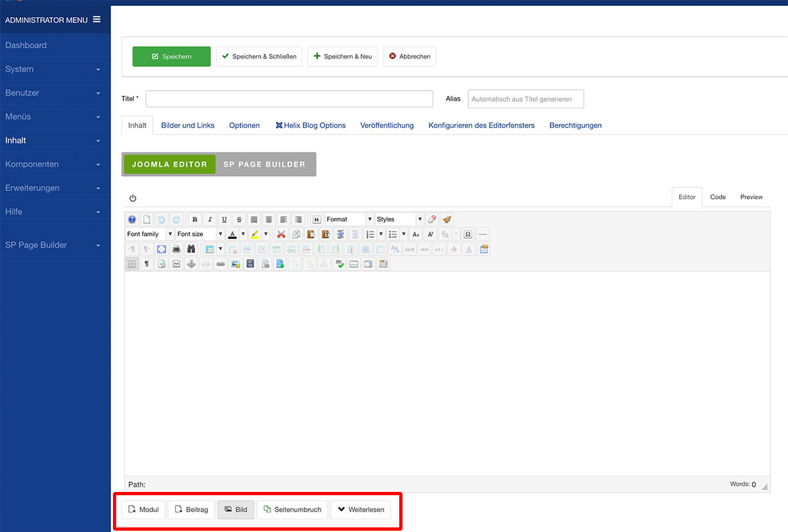Open the editor Help icon
Screen dimensions: 788x532
(132, 219)
